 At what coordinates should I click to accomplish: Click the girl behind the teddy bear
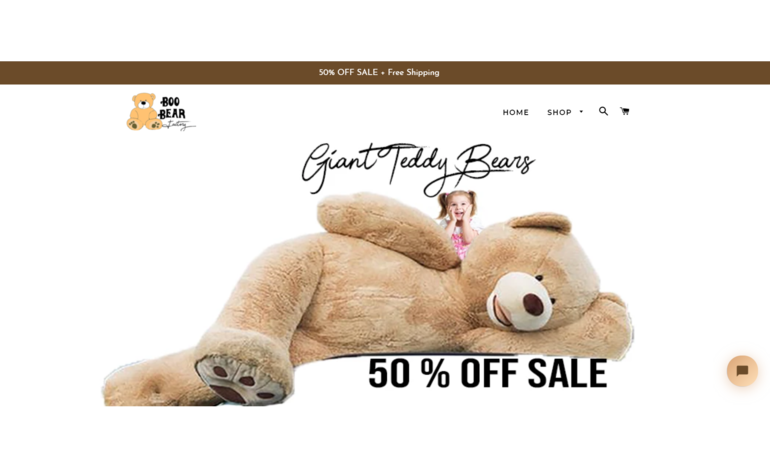[x=460, y=223]
